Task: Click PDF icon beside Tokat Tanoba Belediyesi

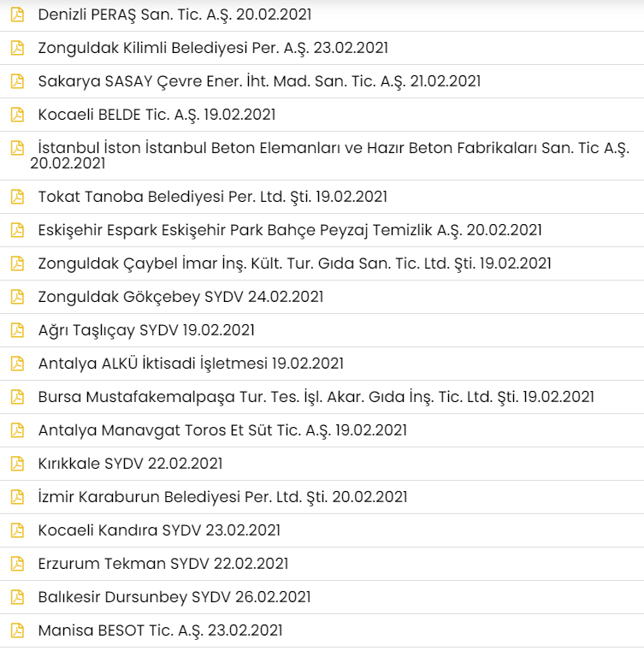Action: point(17,197)
